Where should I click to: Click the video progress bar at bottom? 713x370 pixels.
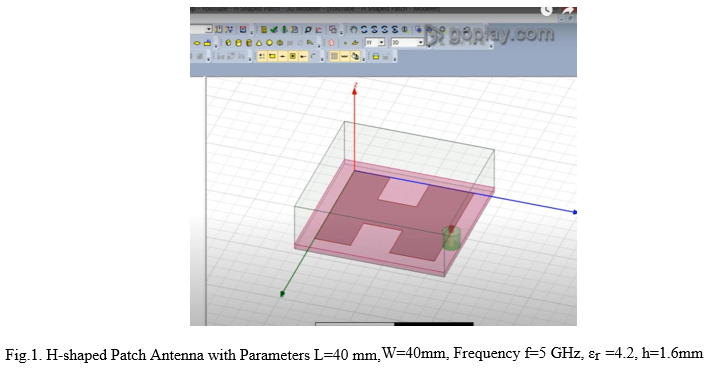[395, 324]
